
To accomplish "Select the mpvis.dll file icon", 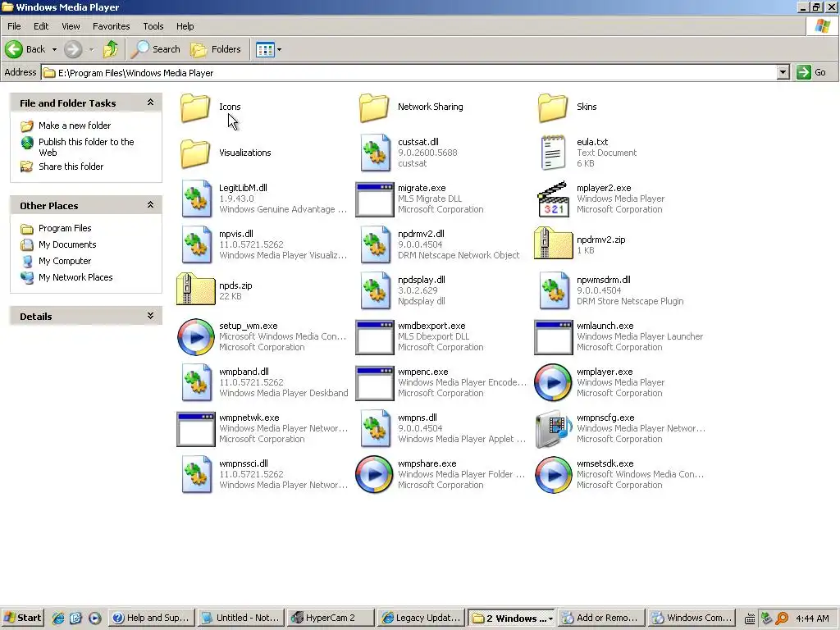I will (x=196, y=244).
